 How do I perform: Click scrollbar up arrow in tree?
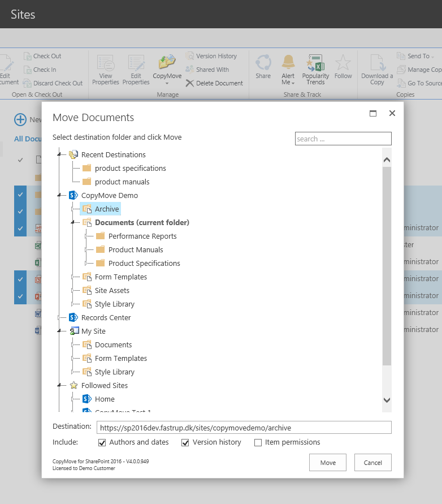387,160
